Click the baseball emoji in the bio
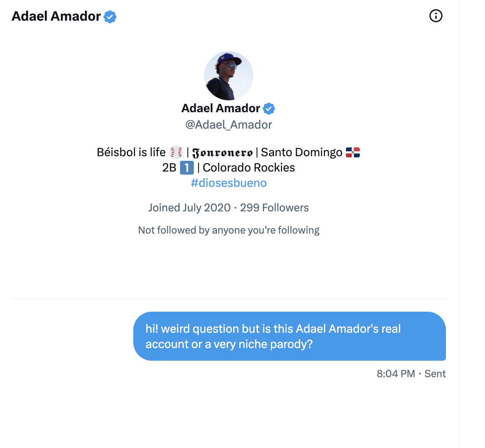485x448 pixels. 176,152
